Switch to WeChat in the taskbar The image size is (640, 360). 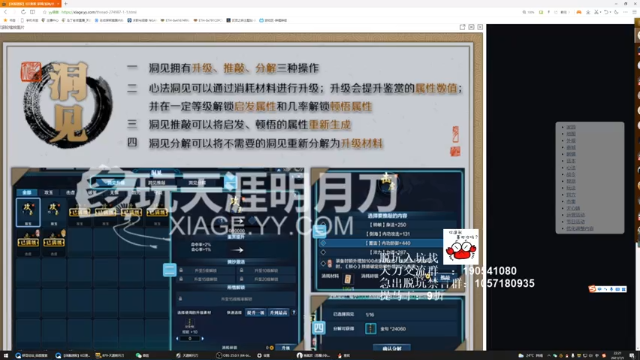click(142, 356)
